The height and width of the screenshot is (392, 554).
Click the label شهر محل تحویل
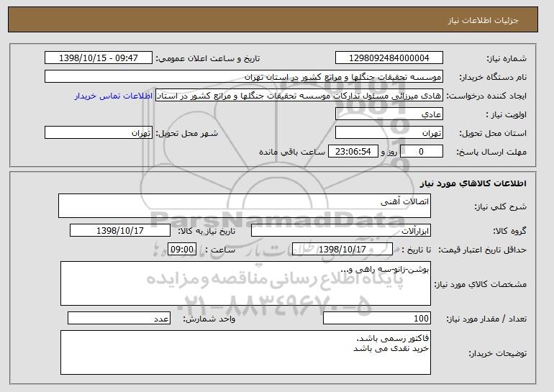pos(187,134)
